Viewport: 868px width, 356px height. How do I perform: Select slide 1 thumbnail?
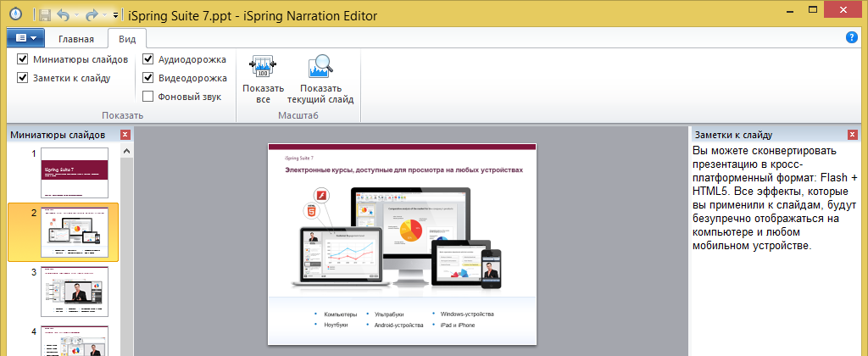(75, 172)
